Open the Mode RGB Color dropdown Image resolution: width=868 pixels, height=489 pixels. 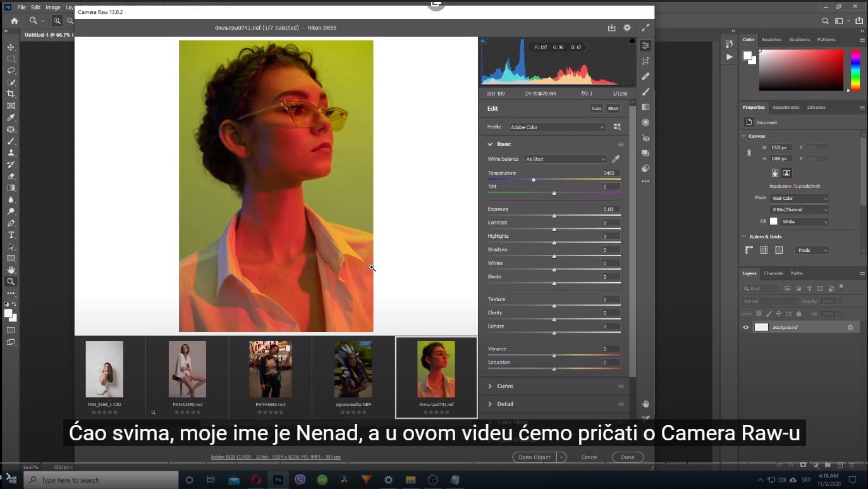pos(799,199)
